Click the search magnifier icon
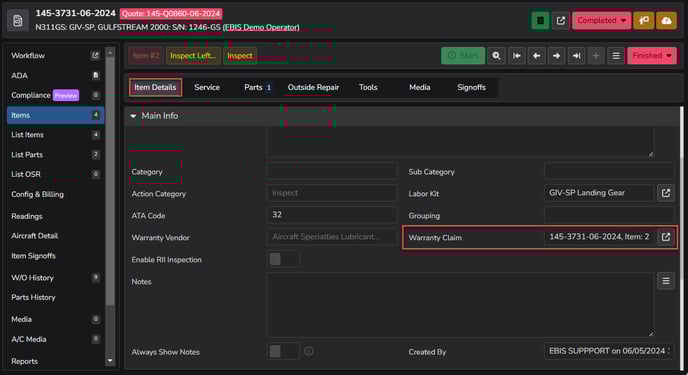Viewport: 688px width, 375px height. click(496, 56)
